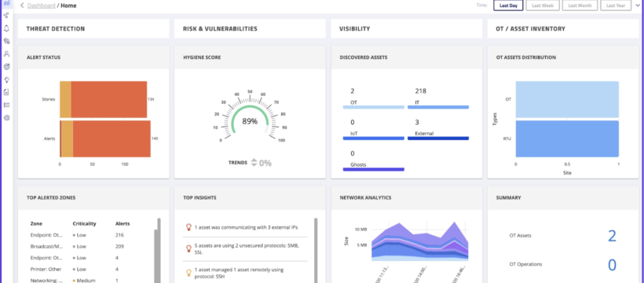Click the '1 asset was communicating' insight text
The width and height of the screenshot is (644, 283).
(x=246, y=227)
